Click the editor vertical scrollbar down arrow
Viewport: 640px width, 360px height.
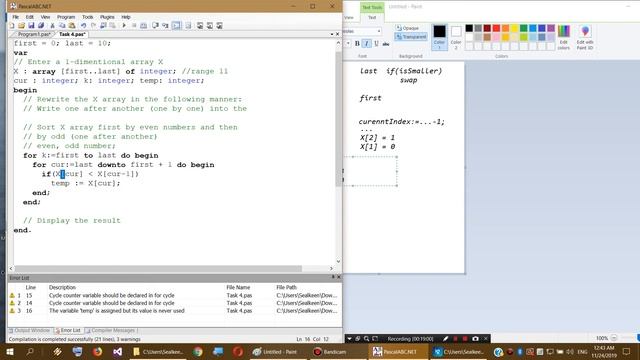(x=338, y=261)
